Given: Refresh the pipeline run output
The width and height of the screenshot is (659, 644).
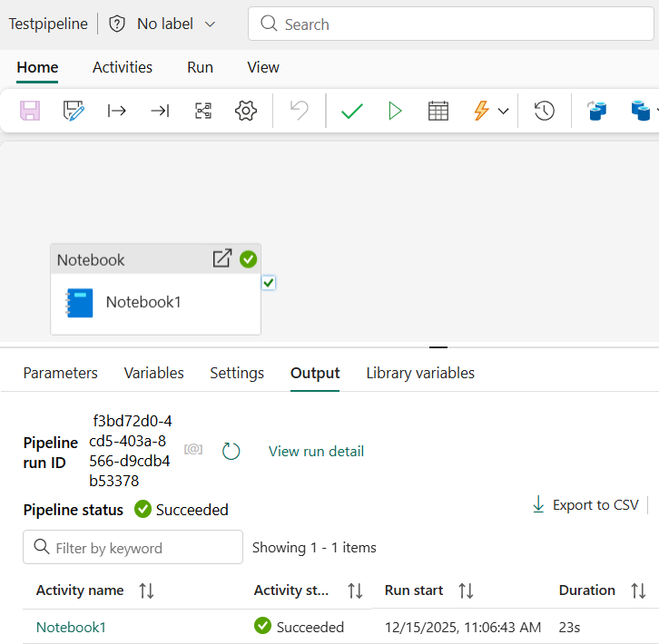Looking at the screenshot, I should click(231, 451).
